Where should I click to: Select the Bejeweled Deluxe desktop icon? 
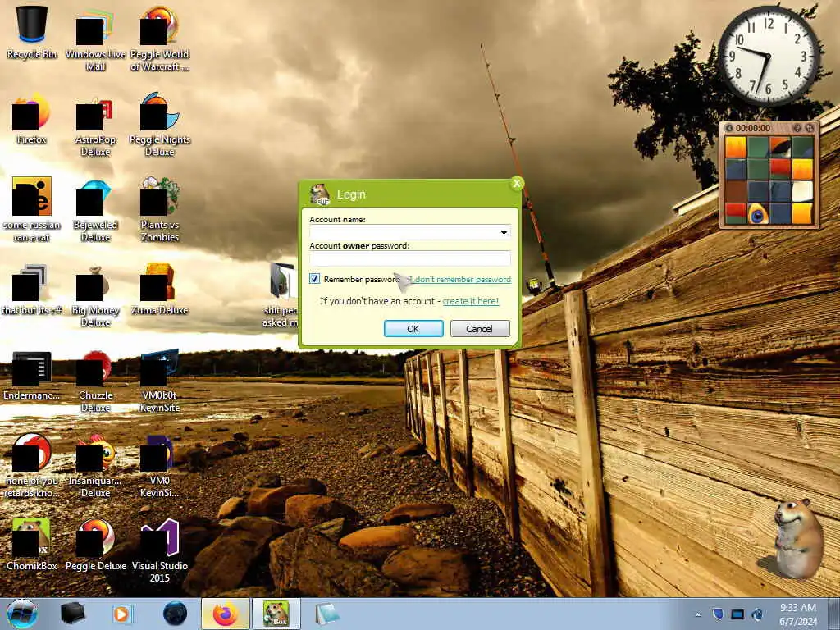coord(95,209)
